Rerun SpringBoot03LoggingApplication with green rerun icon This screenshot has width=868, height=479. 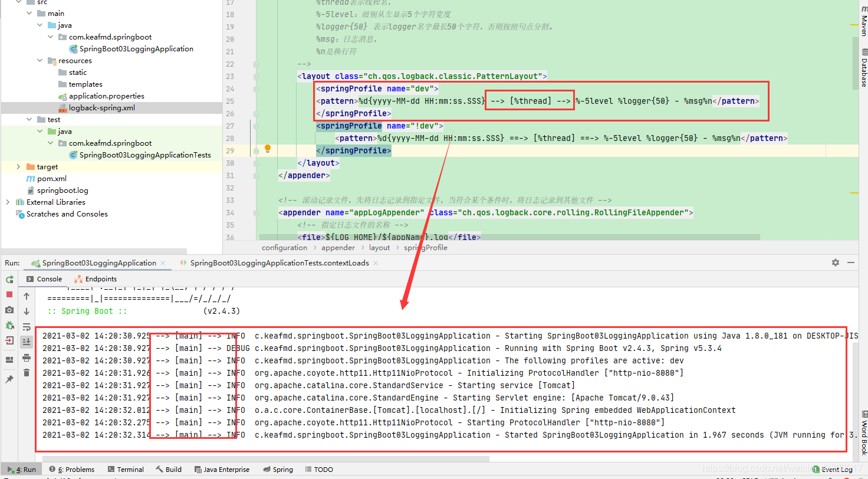coord(9,279)
